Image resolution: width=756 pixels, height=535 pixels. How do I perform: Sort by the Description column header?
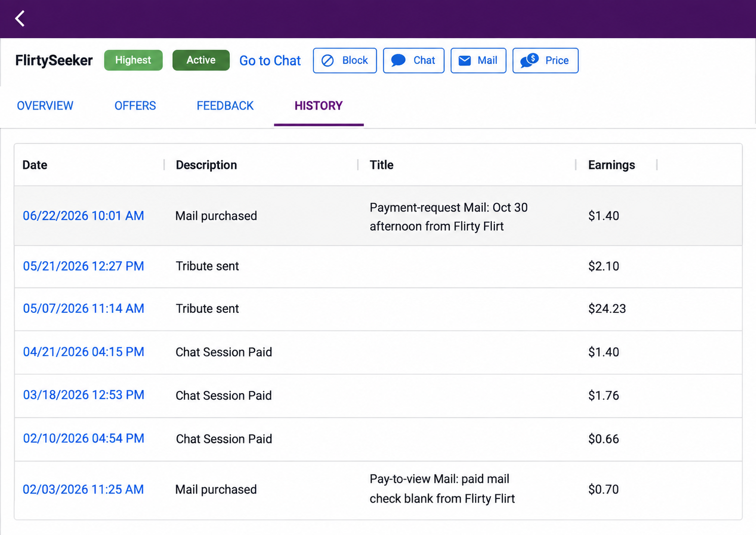coord(206,165)
